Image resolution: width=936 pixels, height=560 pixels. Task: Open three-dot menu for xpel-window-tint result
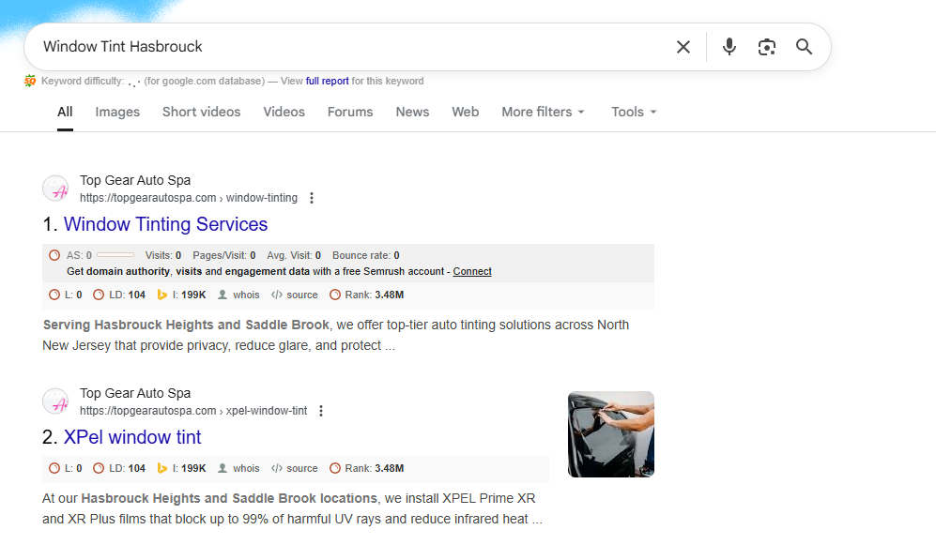pos(321,411)
